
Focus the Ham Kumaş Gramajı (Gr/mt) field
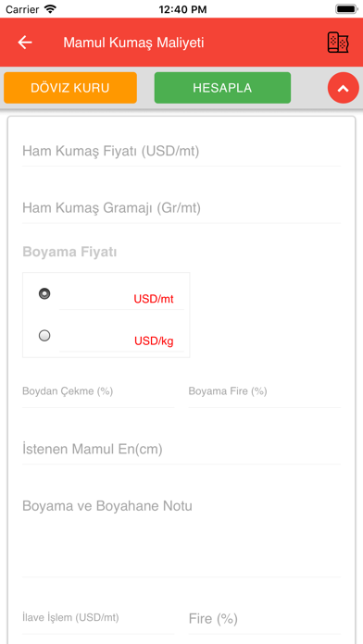coord(181,208)
